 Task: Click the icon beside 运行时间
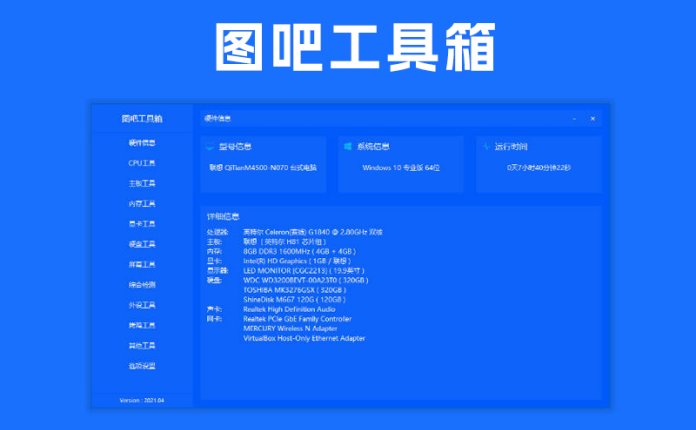coord(486,146)
